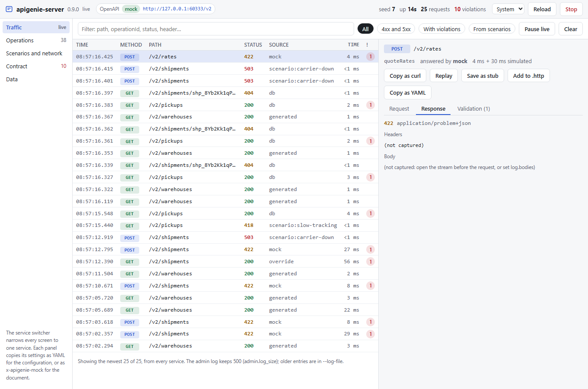
Task: Click violation badge on 08:57:16.425 row
Action: (371, 57)
